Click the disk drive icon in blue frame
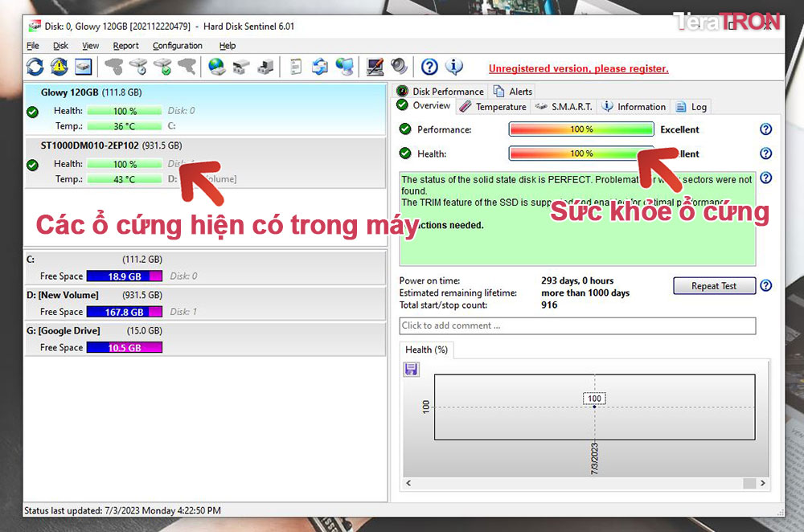The image size is (804, 532). (x=83, y=67)
